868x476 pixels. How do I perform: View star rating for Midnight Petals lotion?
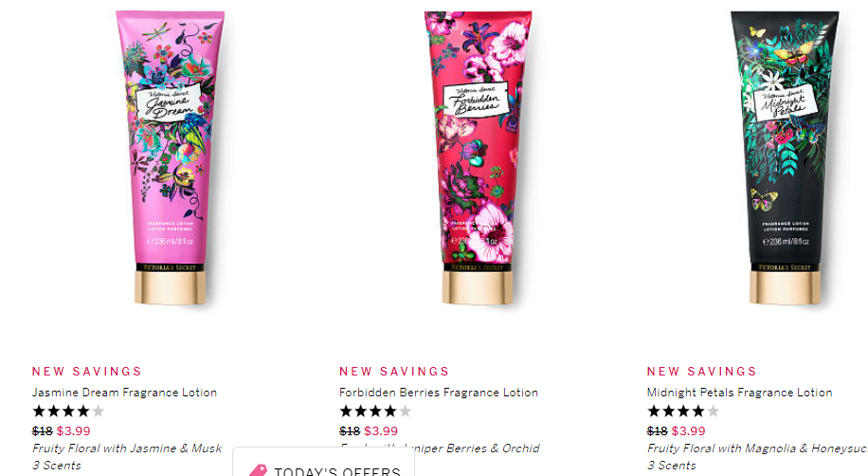[683, 412]
